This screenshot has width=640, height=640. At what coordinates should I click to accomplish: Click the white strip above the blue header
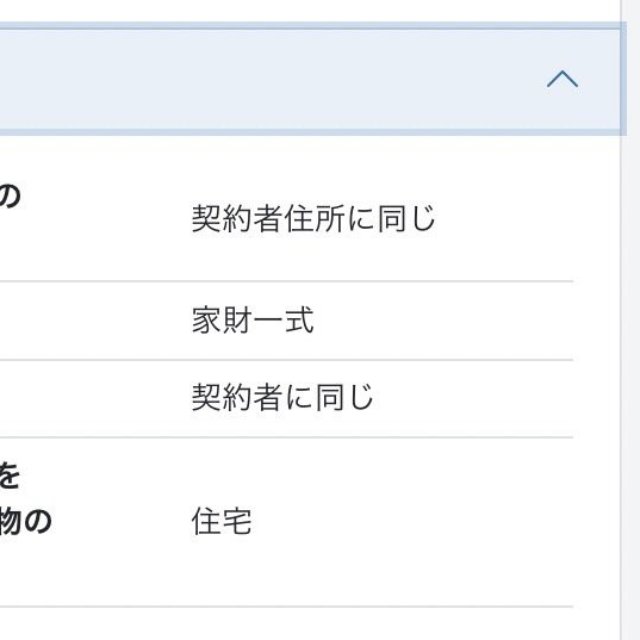coord(300,11)
